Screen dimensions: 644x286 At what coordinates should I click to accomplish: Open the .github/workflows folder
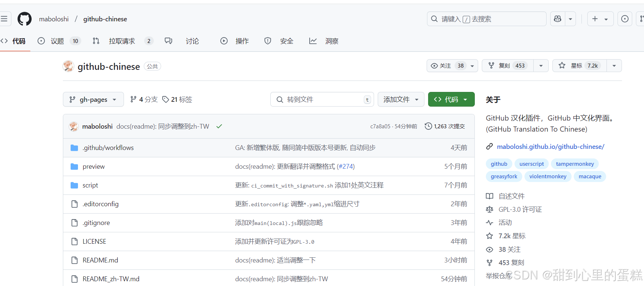click(108, 148)
